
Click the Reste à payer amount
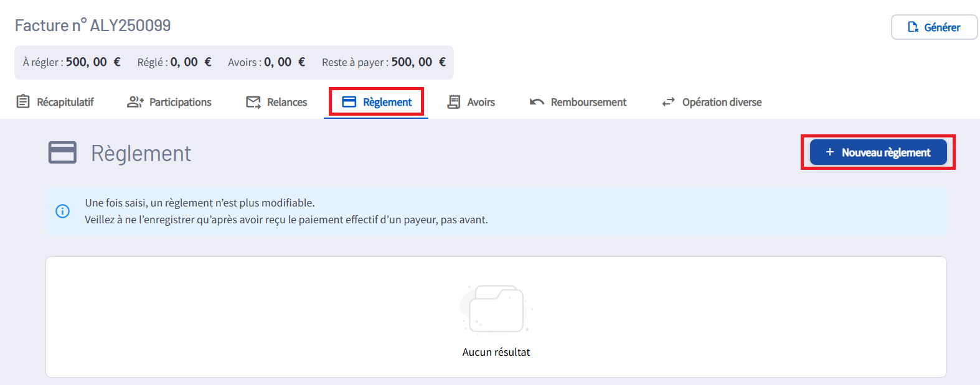point(418,62)
